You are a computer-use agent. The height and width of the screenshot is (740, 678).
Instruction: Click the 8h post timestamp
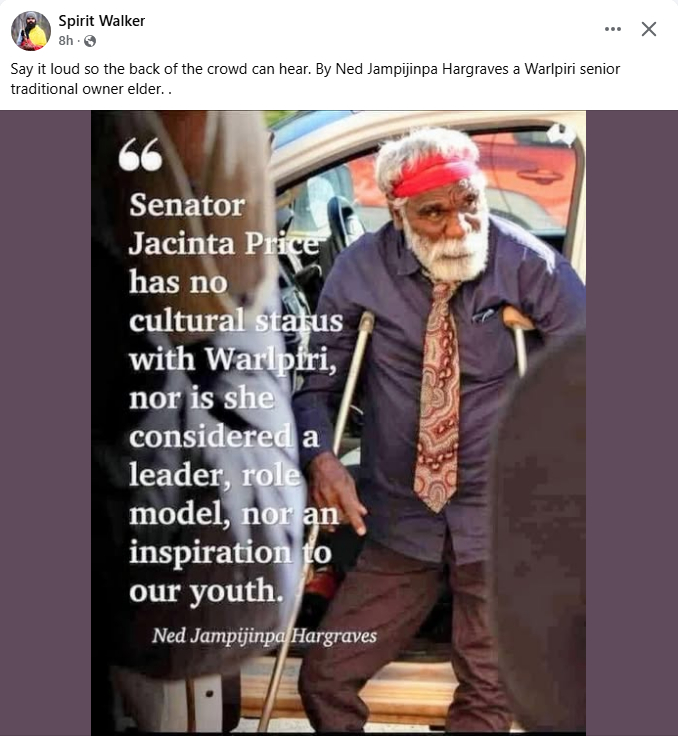[x=66, y=41]
